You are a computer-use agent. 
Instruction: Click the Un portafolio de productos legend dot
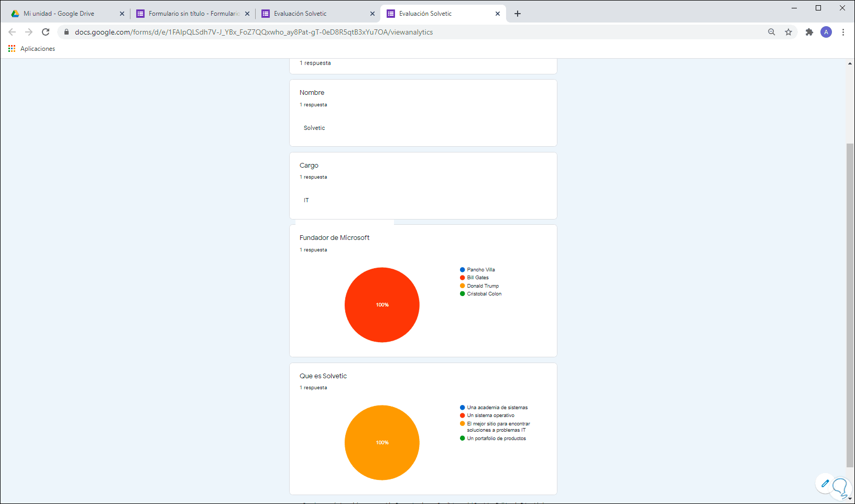coord(463,439)
